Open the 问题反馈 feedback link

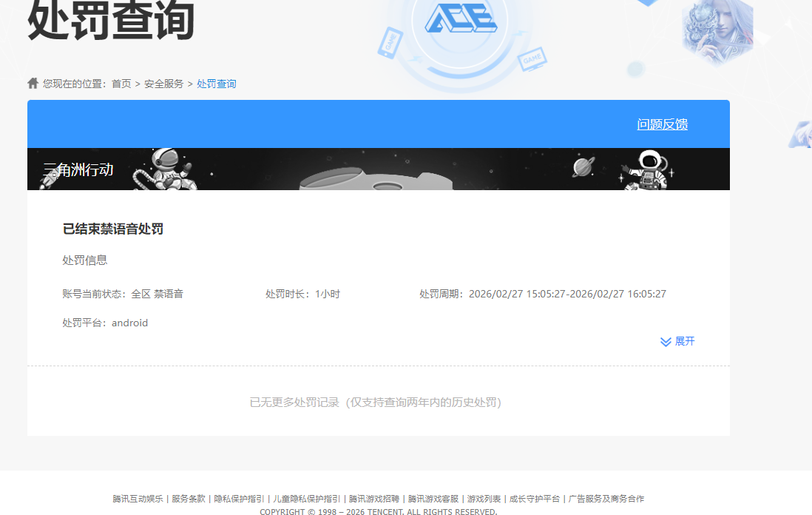(x=663, y=124)
